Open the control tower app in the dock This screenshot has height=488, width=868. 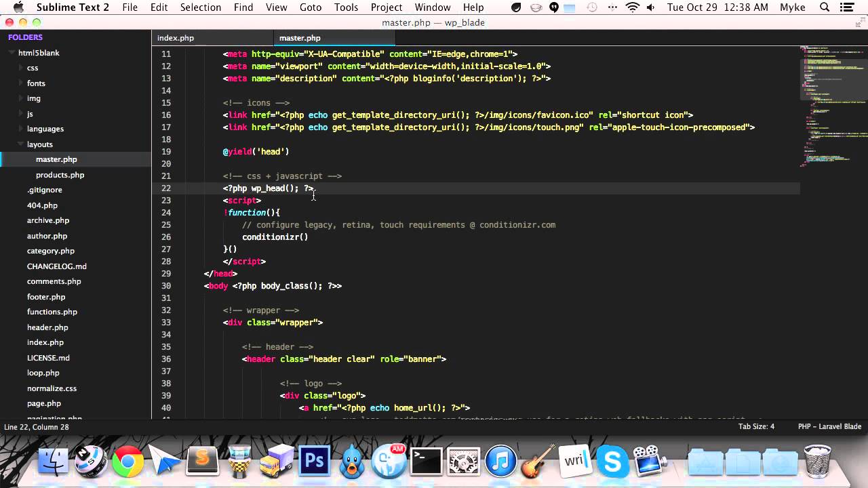point(239,462)
